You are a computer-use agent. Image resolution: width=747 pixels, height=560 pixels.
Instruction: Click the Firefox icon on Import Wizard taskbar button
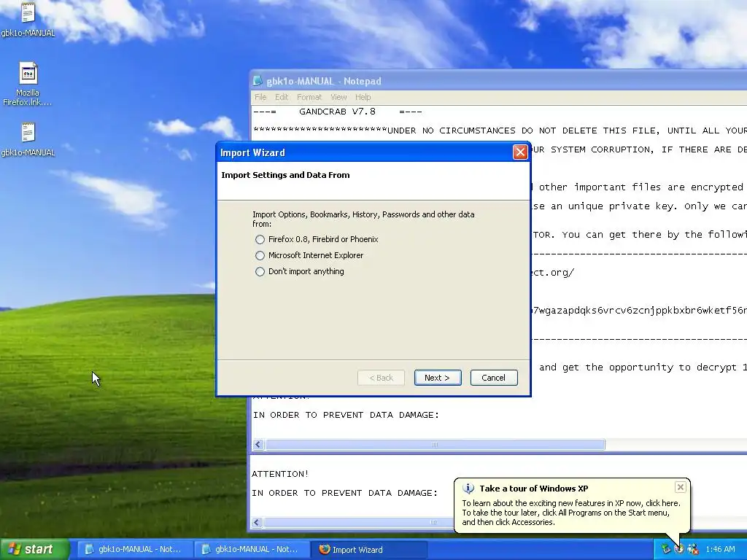pos(325,549)
